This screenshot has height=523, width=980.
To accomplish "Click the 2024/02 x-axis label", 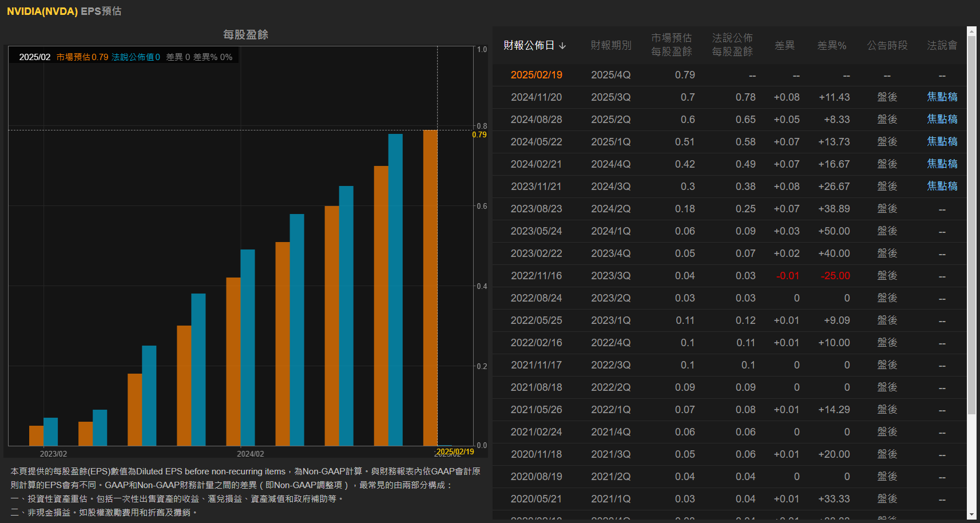I will click(251, 454).
